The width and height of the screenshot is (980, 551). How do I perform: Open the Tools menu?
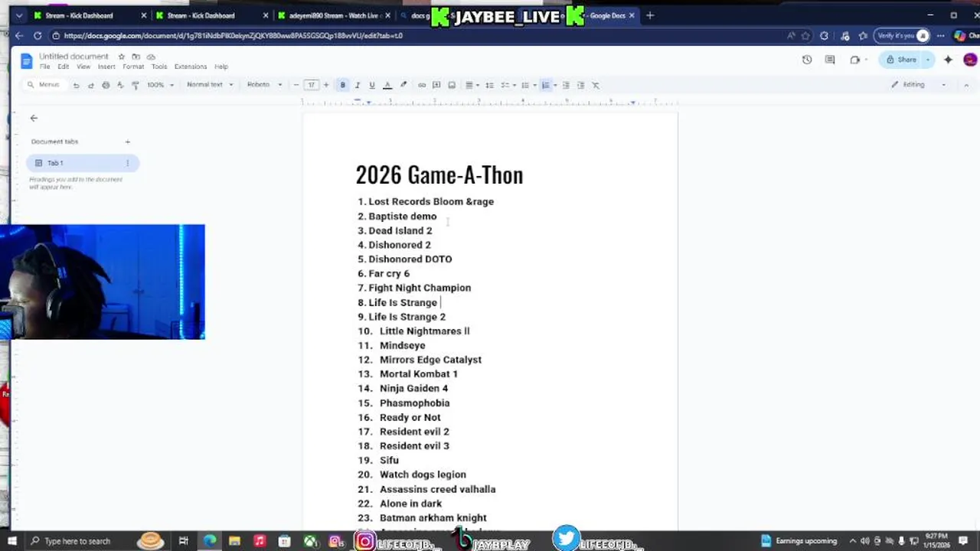click(159, 67)
